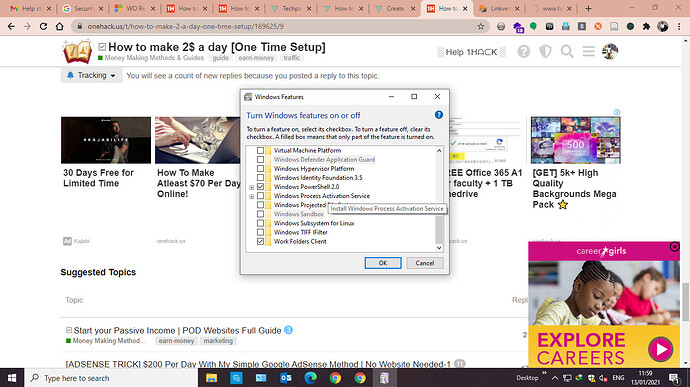The image size is (690, 387).
Task: Uncheck the Work Folders Client checkbox
Action: point(261,241)
